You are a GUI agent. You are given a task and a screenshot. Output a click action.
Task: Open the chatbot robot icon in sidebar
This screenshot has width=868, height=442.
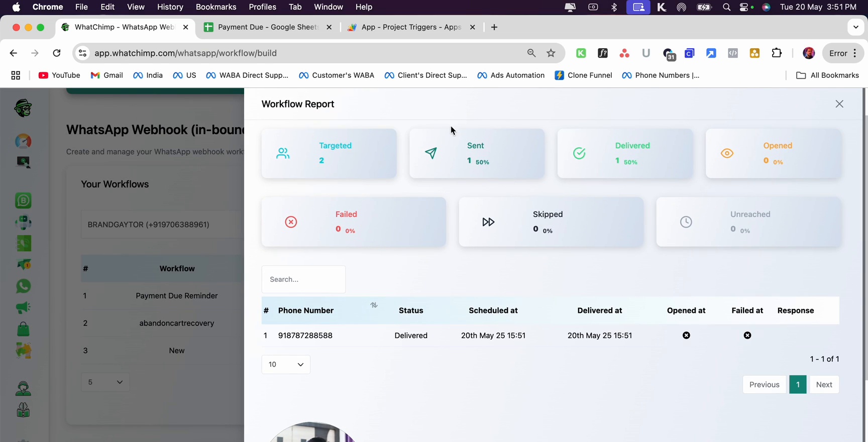coord(23,222)
